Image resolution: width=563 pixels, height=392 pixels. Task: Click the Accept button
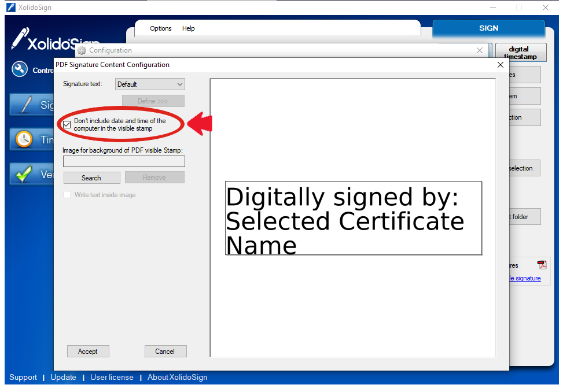(x=88, y=352)
